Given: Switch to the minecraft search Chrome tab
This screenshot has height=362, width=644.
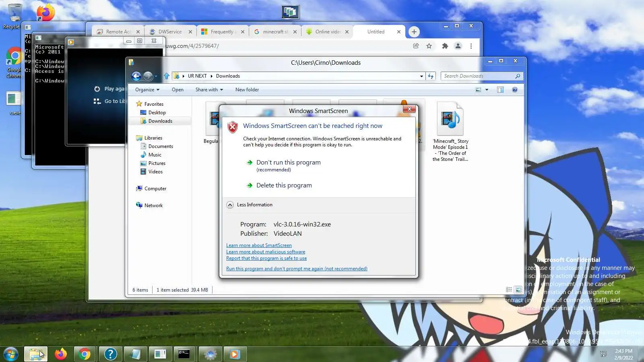Looking at the screenshot, I should 275,32.
